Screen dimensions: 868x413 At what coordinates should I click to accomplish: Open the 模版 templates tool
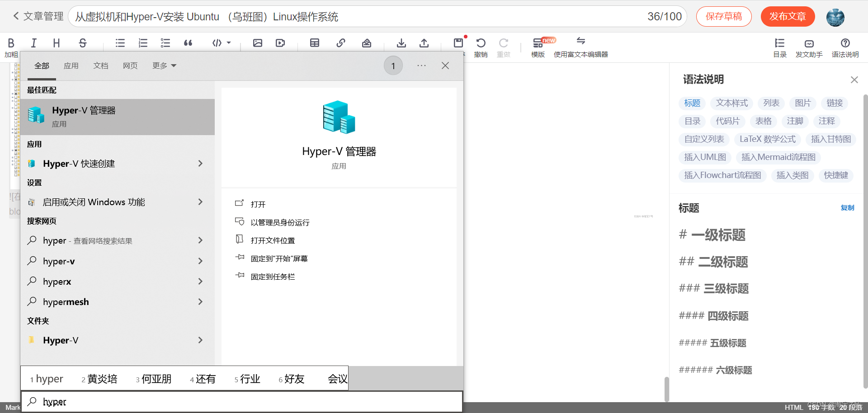pos(538,47)
